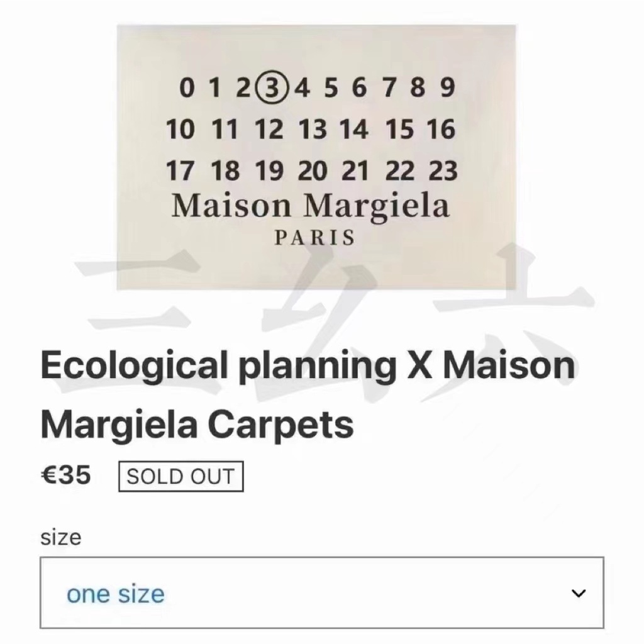The width and height of the screenshot is (644, 644).
Task: Click number 0 on the carpet image
Action: pyautogui.click(x=186, y=87)
